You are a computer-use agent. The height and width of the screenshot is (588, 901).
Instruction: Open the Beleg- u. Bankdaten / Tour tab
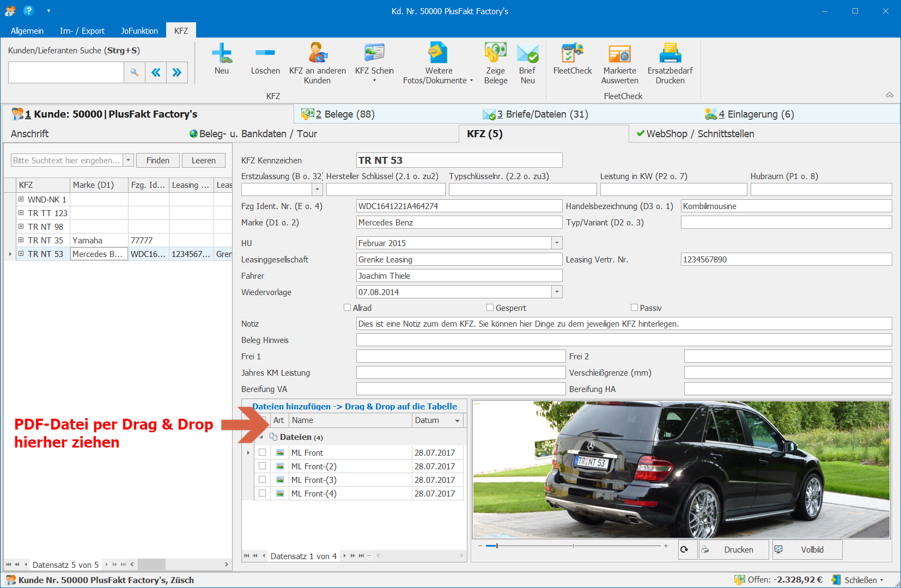tap(253, 133)
